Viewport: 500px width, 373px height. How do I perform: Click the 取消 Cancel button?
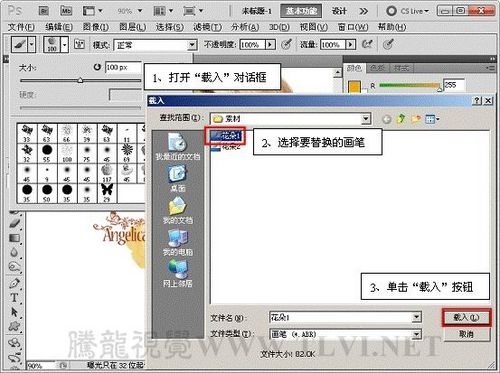pyautogui.click(x=466, y=334)
